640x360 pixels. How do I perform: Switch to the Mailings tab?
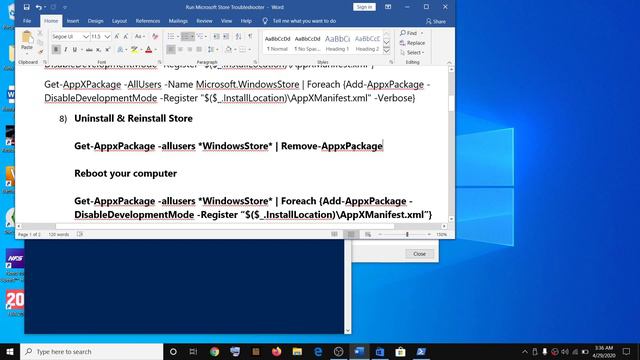tap(178, 21)
